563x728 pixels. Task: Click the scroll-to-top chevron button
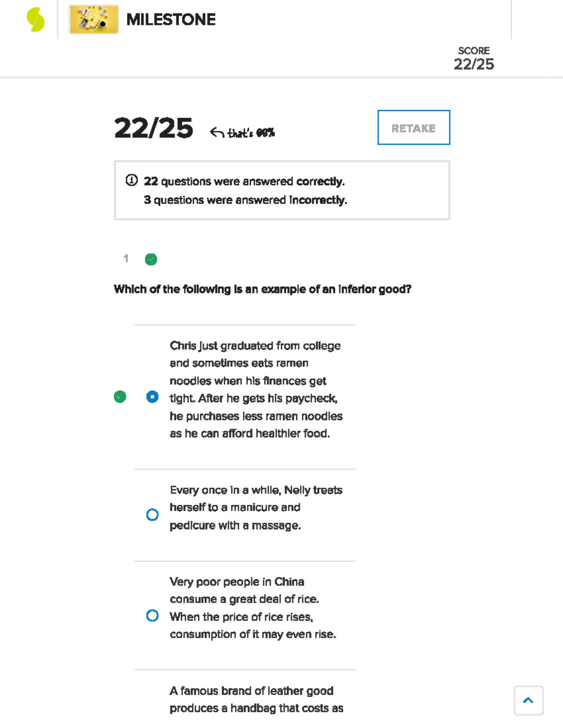[528, 700]
